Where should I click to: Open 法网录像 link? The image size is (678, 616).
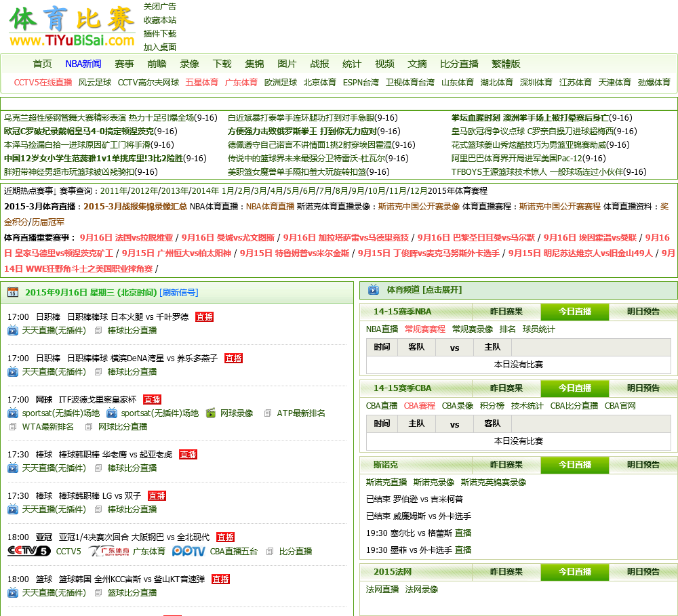tap(422, 590)
